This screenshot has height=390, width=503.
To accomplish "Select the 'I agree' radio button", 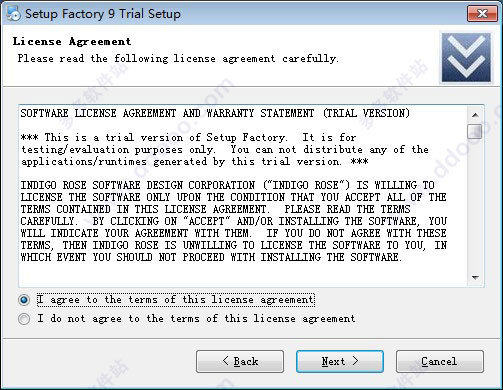I will [24, 300].
